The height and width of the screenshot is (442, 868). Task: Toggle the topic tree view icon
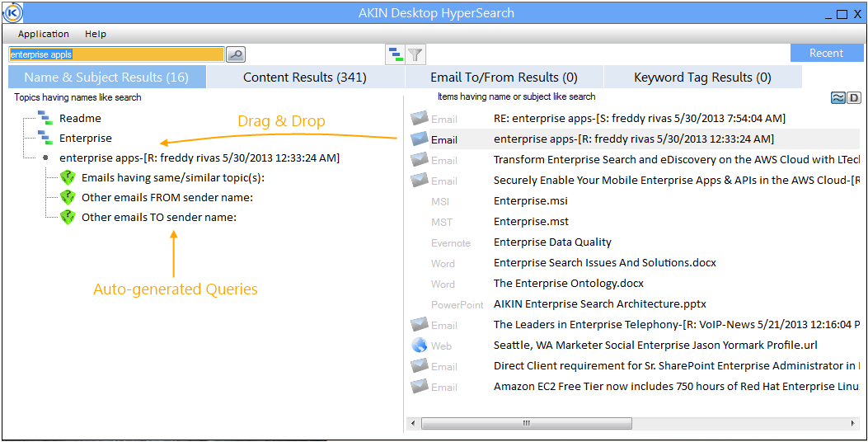395,54
